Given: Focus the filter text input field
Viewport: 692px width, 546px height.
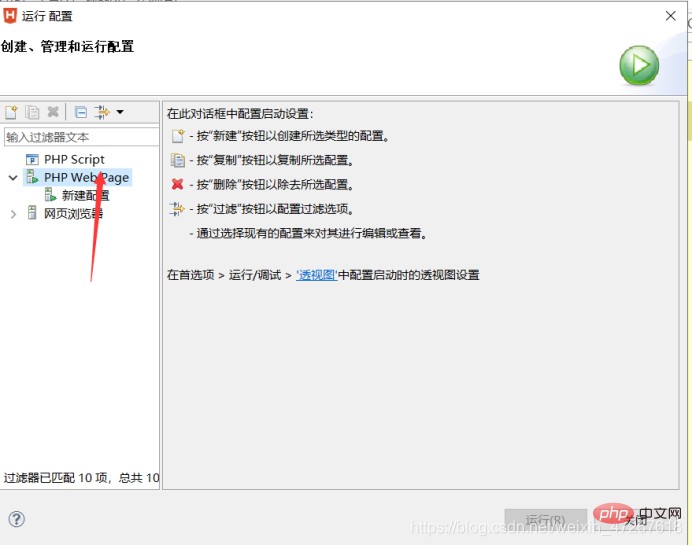Looking at the screenshot, I should pyautogui.click(x=81, y=137).
